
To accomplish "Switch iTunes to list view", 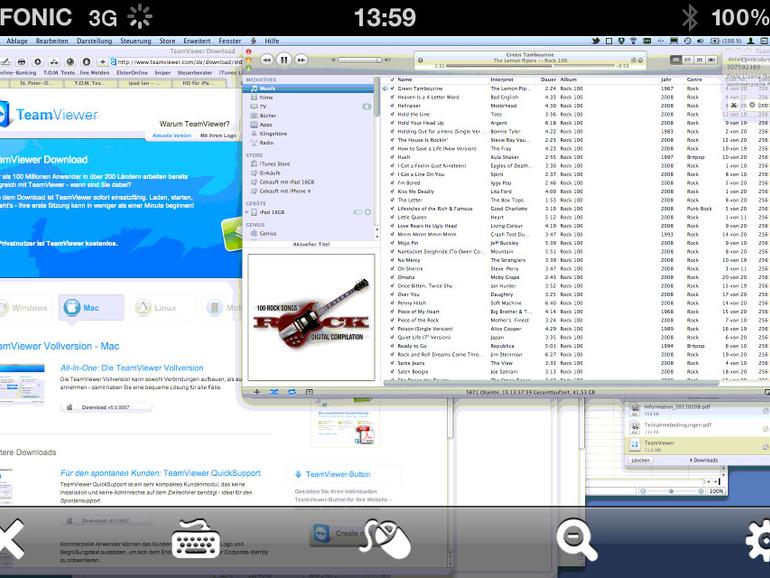I will click(x=676, y=59).
